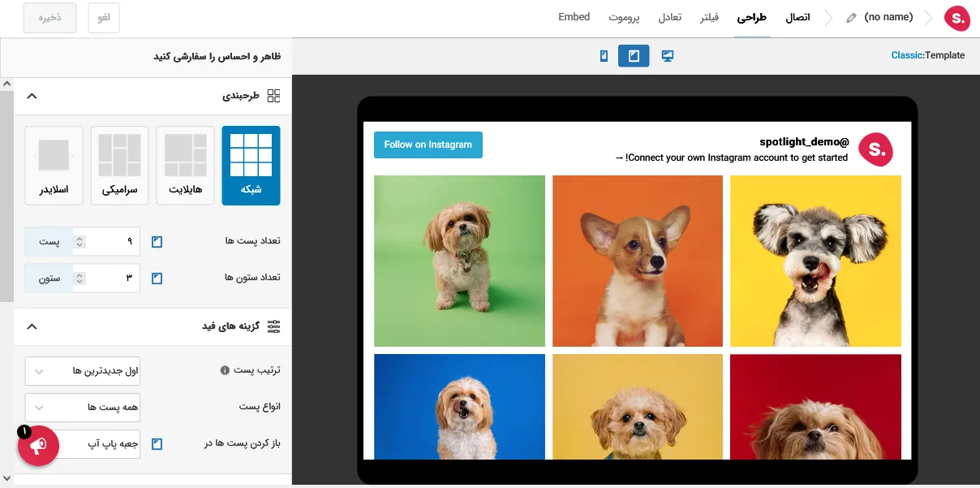Select the سرامیکی masonry layout
This screenshot has height=488, width=980.
pos(119,166)
